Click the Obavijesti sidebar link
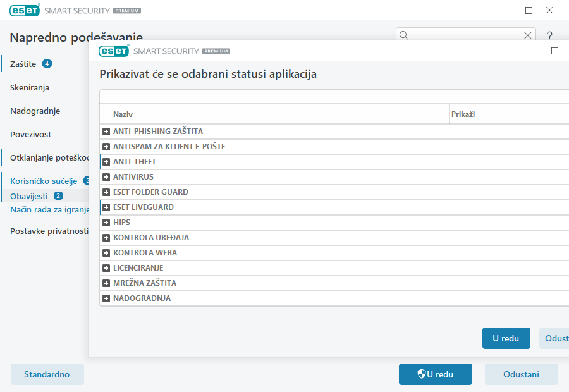Image resolution: width=569 pixels, height=392 pixels. pos(29,196)
